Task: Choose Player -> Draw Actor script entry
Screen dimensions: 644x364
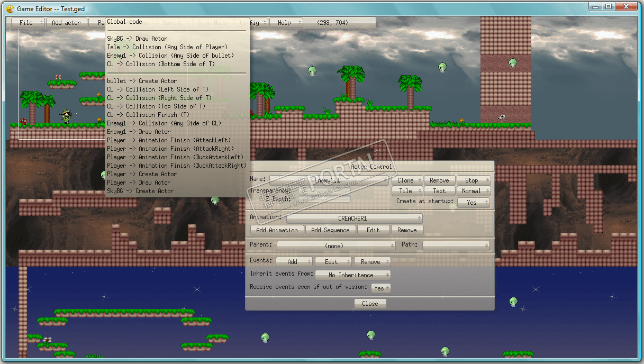Action: (139, 183)
